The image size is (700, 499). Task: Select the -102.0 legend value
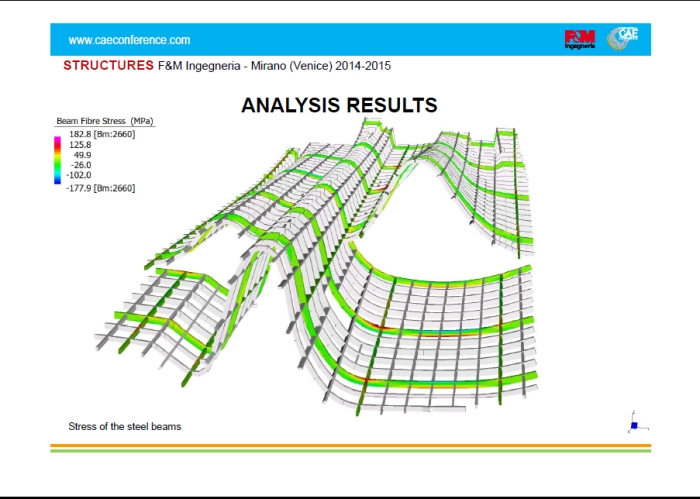click(x=81, y=175)
